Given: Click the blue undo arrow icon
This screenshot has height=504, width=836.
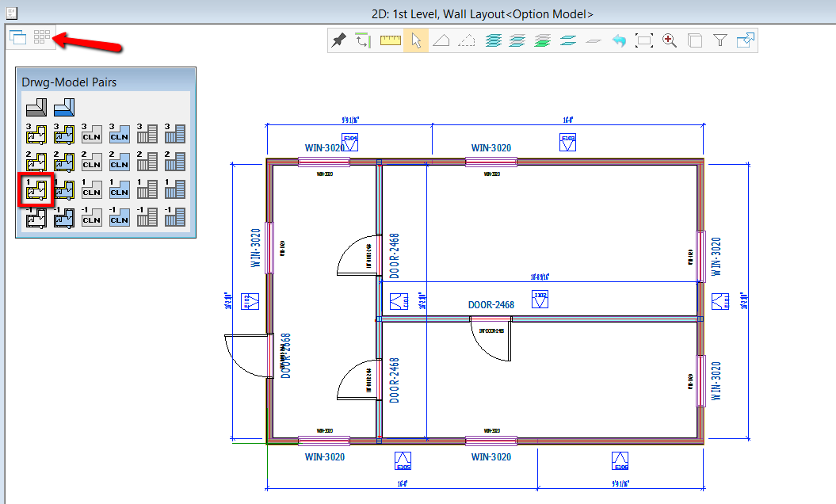Looking at the screenshot, I should click(x=619, y=40).
